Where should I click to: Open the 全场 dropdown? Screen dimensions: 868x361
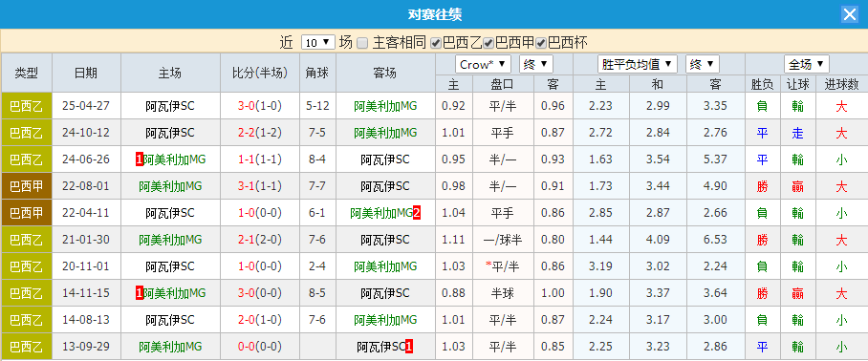click(807, 64)
